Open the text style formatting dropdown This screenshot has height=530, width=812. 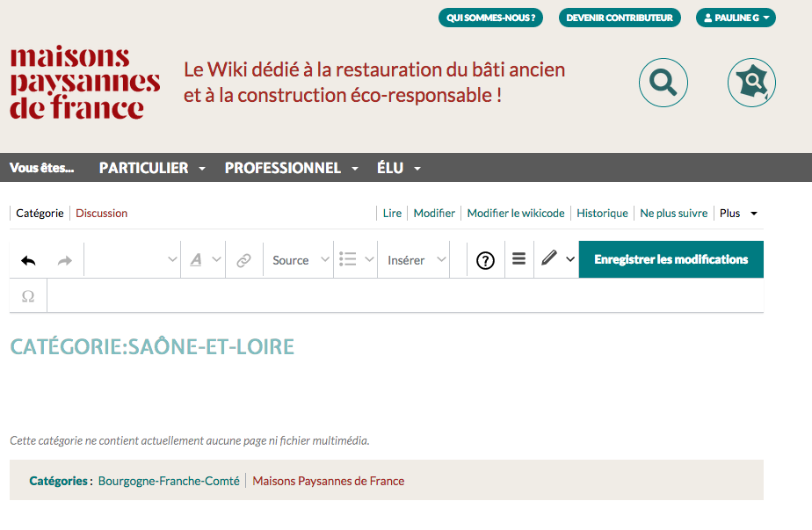tap(203, 260)
